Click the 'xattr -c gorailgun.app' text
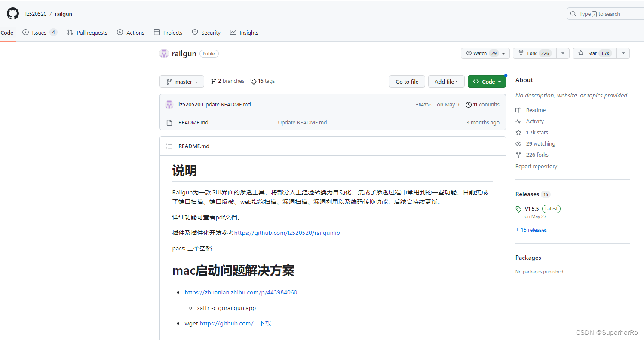This screenshot has height=340, width=644. (227, 308)
